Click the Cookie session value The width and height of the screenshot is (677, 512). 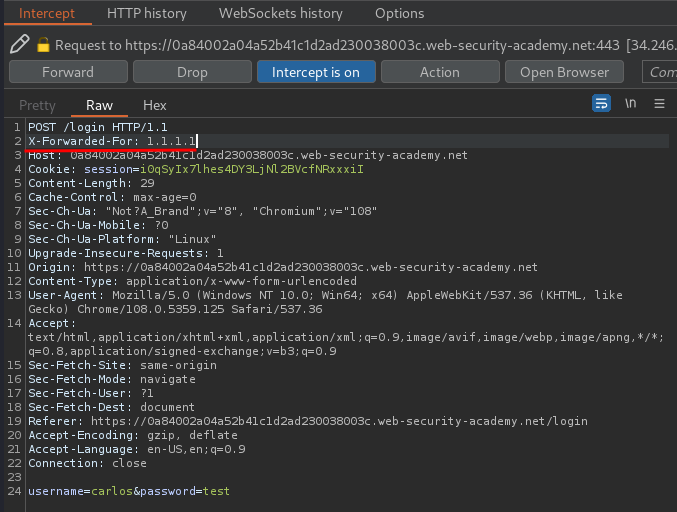(252, 169)
